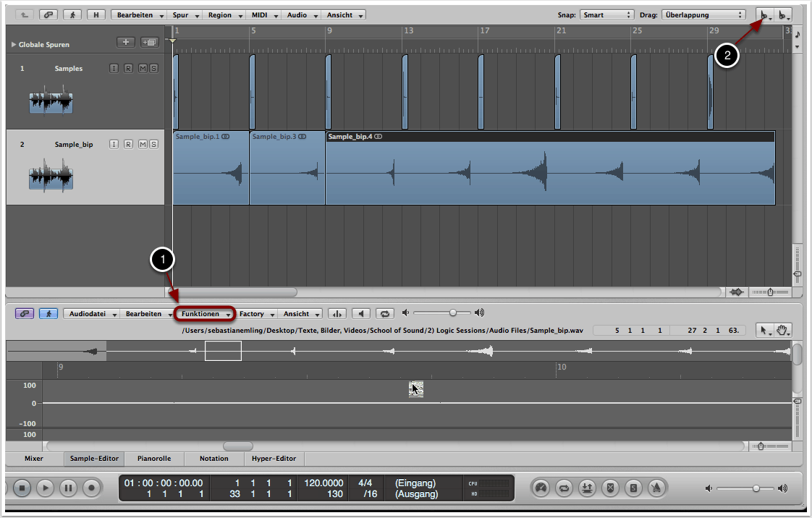Toggle Sample Editor loop playback button

click(385, 314)
